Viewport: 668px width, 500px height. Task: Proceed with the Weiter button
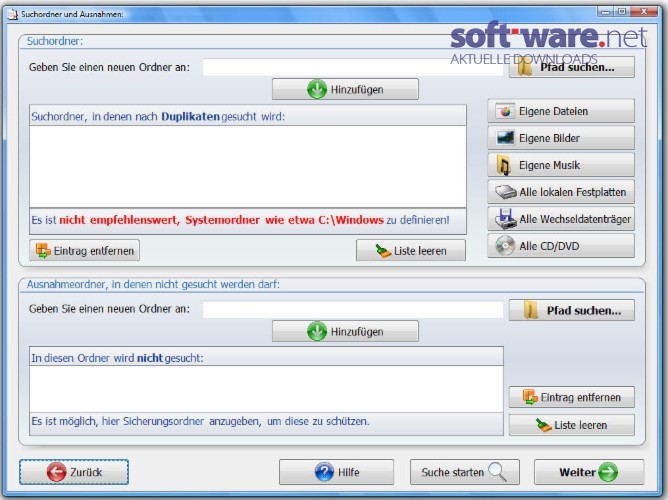pos(589,472)
